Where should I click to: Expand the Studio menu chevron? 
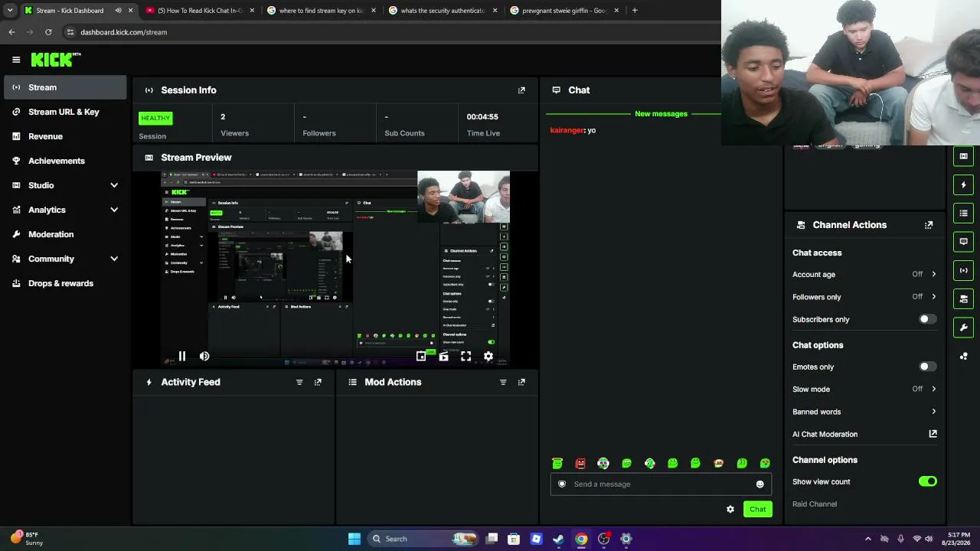[114, 185]
